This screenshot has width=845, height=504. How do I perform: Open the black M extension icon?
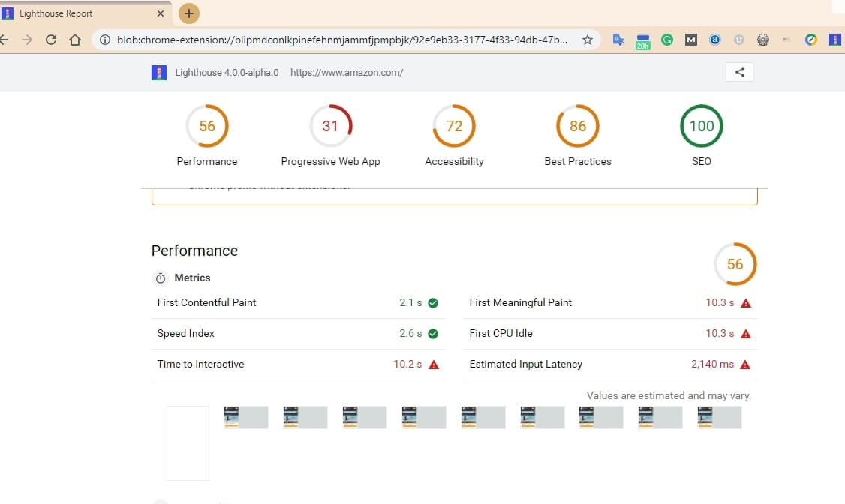691,40
